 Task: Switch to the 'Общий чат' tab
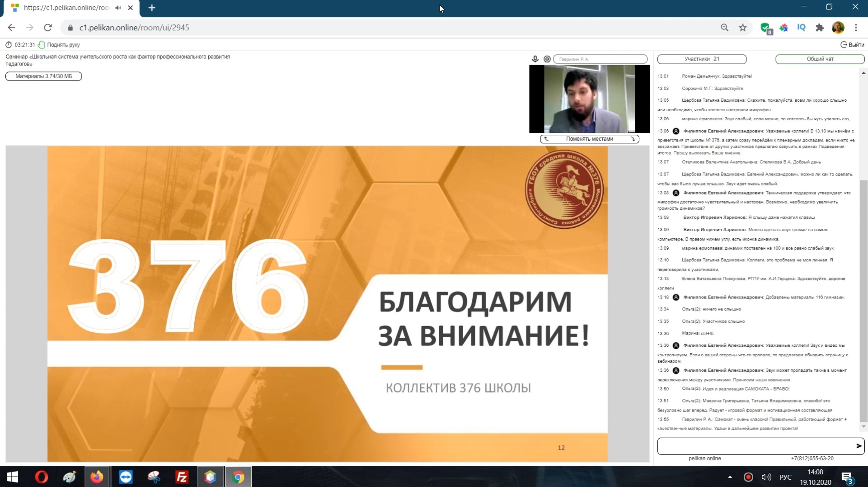tap(820, 59)
